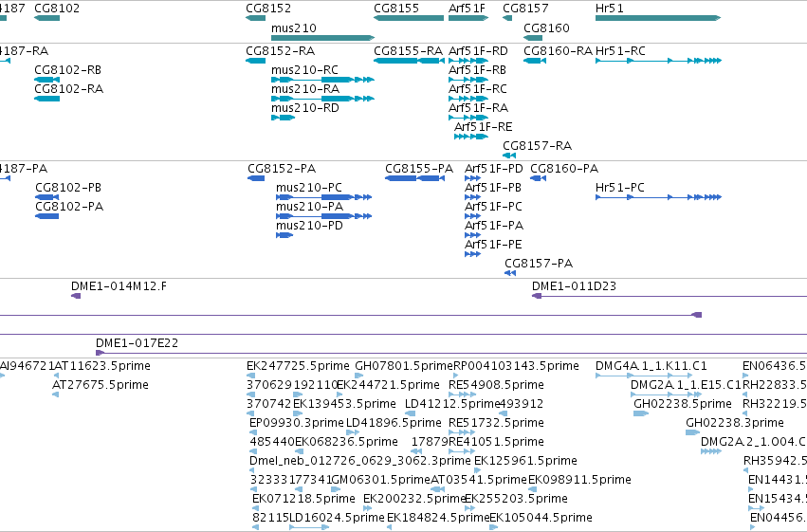Click the DMG4A.1_1.K11.C1 EST label
The height and width of the screenshot is (532, 807).
pos(651,366)
